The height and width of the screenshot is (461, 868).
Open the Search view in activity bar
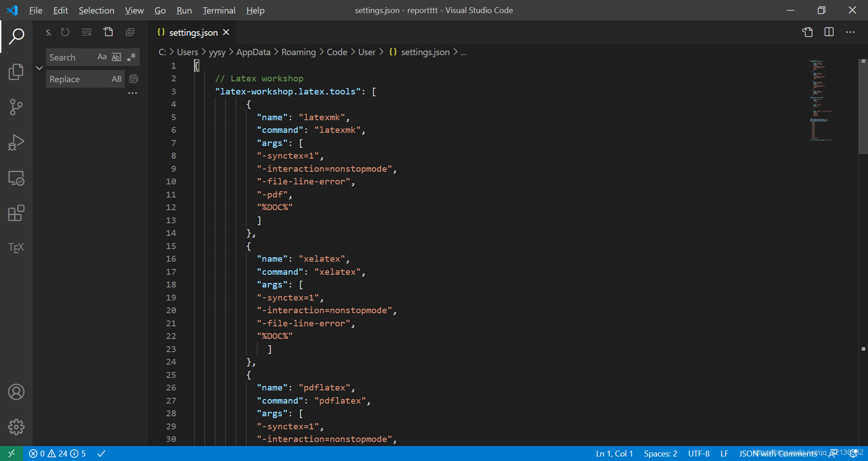coord(16,37)
